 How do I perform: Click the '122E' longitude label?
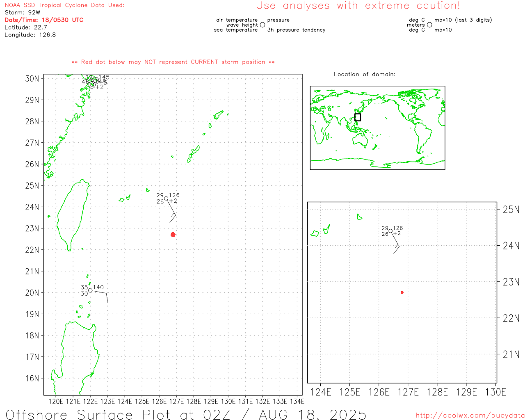pos(91,401)
